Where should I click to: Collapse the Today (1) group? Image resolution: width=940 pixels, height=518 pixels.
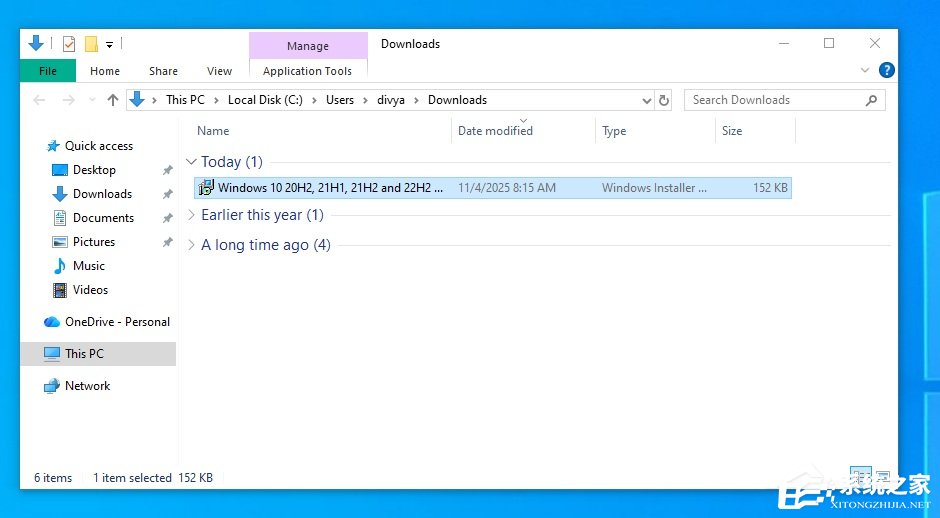[x=191, y=161]
